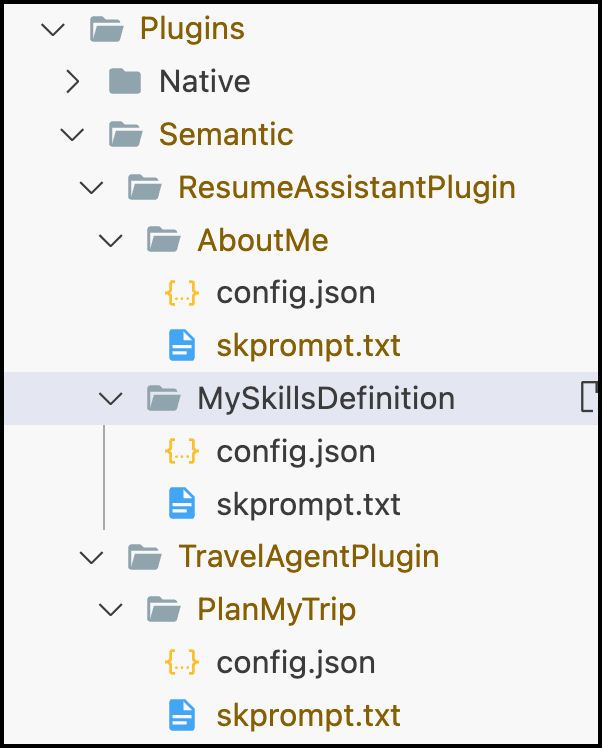Click the Native closed folder icon
This screenshot has height=748, width=602.
pyautogui.click(x=125, y=81)
